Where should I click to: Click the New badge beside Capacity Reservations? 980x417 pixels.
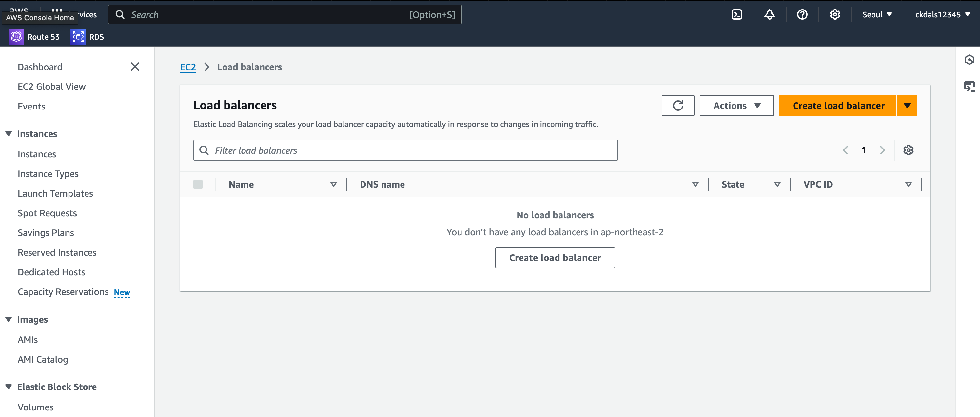122,292
